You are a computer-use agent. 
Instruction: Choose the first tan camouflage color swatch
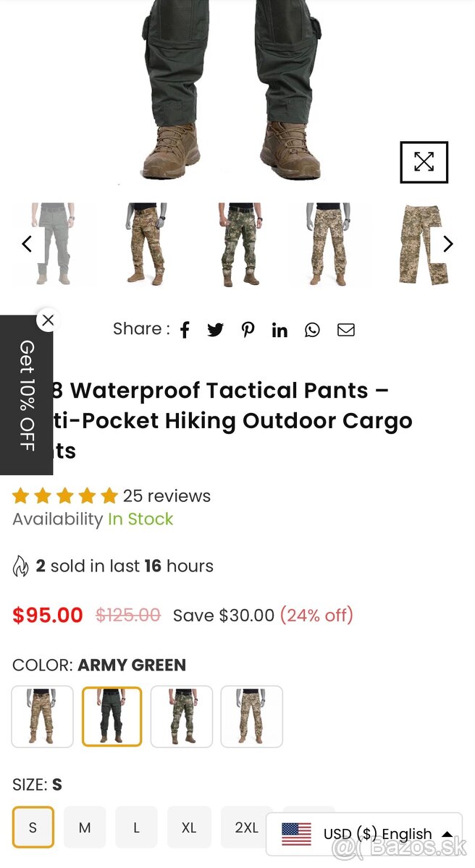[43, 716]
